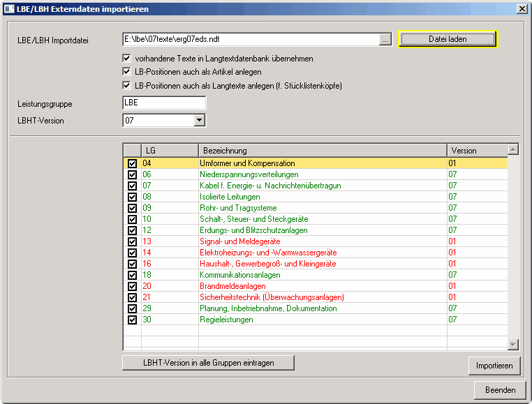Open file browser with the ellipsis button
The image size is (532, 404).
pyautogui.click(x=385, y=40)
